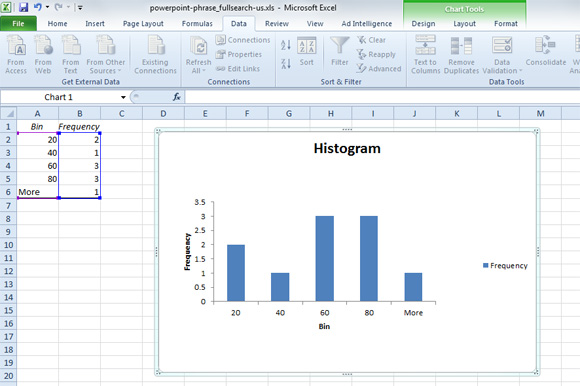The width and height of the screenshot is (580, 386).
Task: Click Text to Columns
Action: click(x=425, y=55)
